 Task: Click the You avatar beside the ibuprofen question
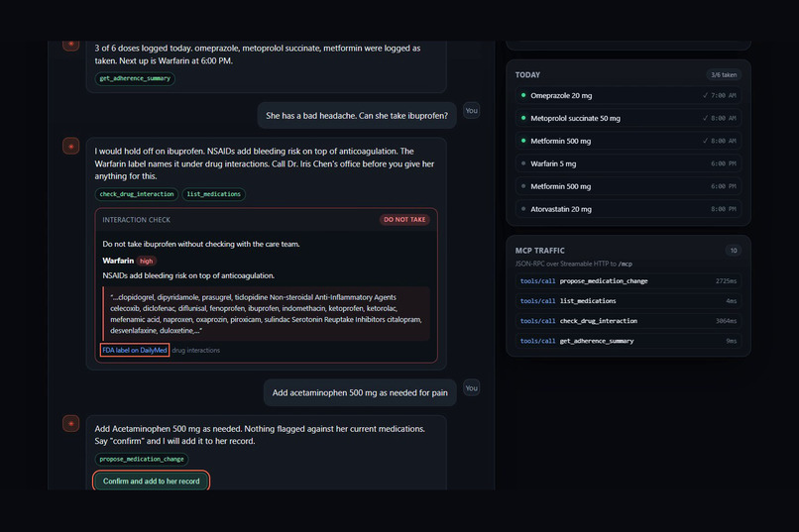point(471,111)
